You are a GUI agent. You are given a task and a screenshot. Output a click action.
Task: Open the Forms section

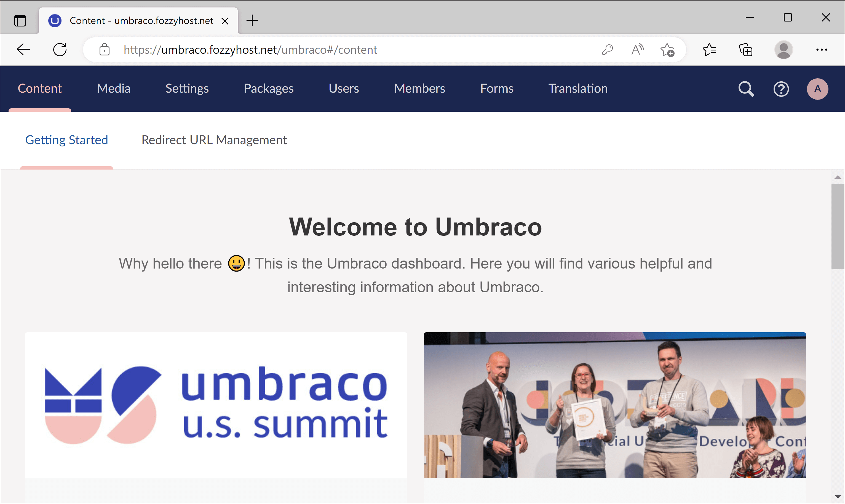coord(496,88)
